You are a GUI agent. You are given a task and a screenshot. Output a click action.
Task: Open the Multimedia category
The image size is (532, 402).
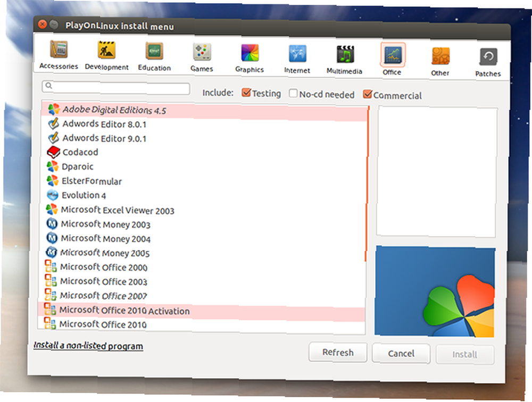[x=345, y=60]
